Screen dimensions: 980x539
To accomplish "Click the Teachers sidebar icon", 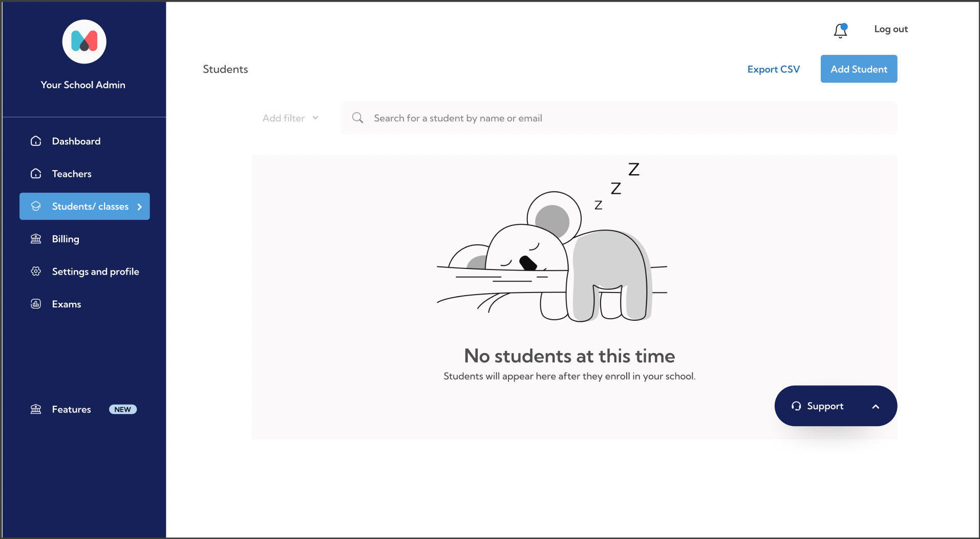I will (36, 174).
